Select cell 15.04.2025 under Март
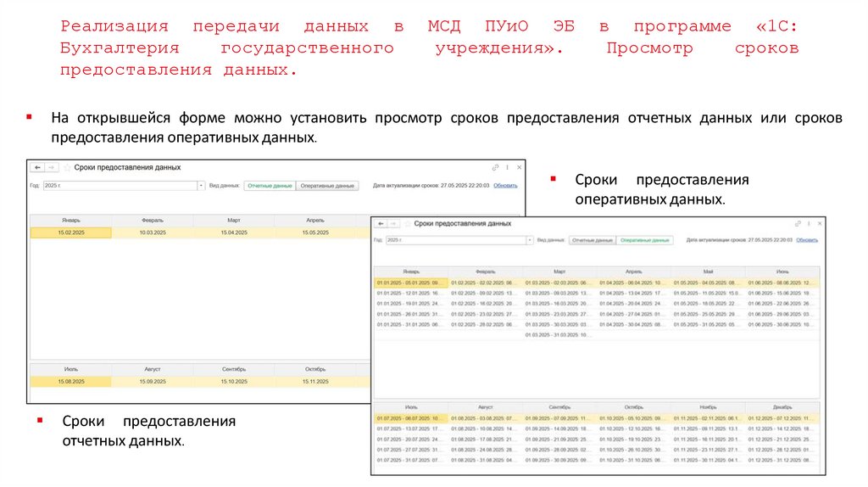Screen dimensions: 868x487 pos(234,232)
